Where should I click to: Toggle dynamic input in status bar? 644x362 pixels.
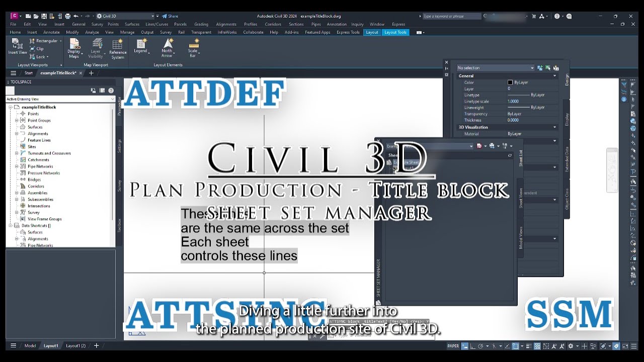(465, 346)
